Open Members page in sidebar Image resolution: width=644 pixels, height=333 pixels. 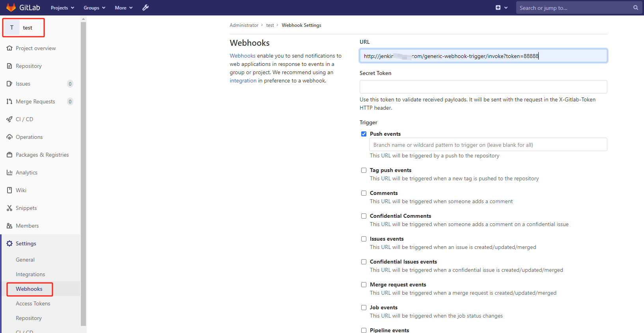[x=27, y=226]
